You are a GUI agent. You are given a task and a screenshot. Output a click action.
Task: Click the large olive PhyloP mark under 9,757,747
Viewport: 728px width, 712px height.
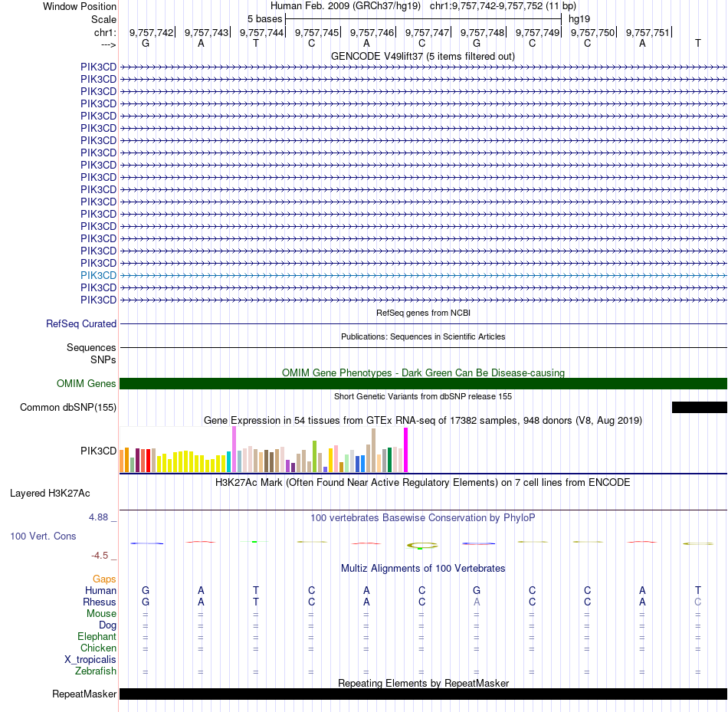tap(421, 545)
